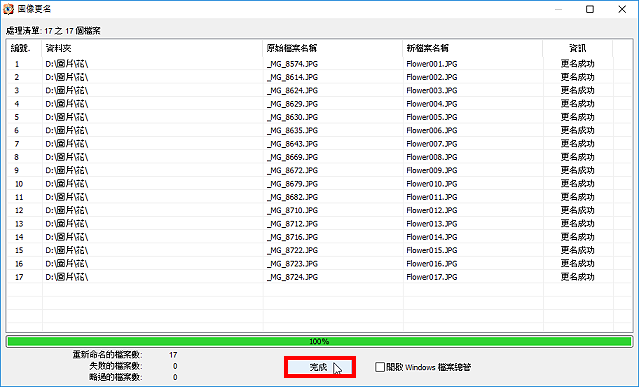Select the 100% progress bar
The height and width of the screenshot is (387, 639).
[319, 341]
